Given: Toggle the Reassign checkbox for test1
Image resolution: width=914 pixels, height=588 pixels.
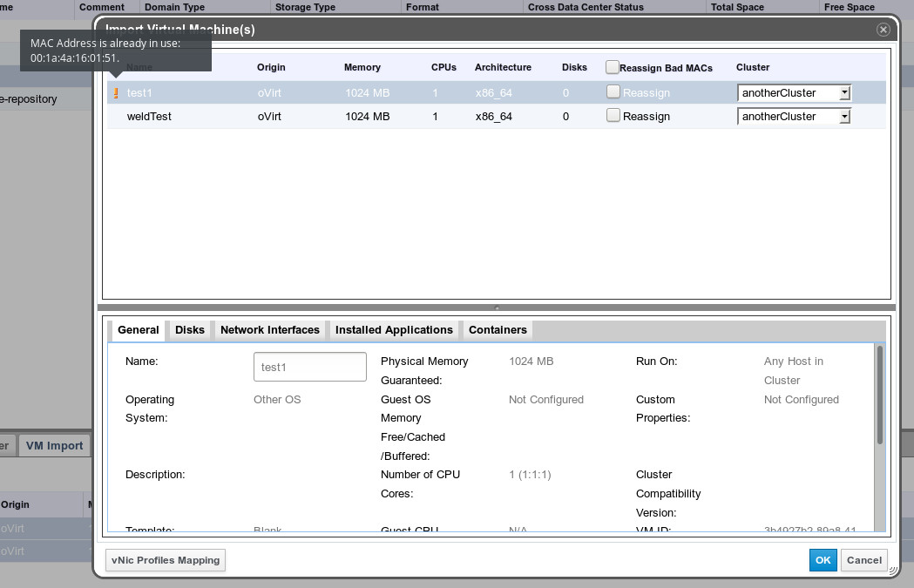Looking at the screenshot, I should (x=613, y=91).
